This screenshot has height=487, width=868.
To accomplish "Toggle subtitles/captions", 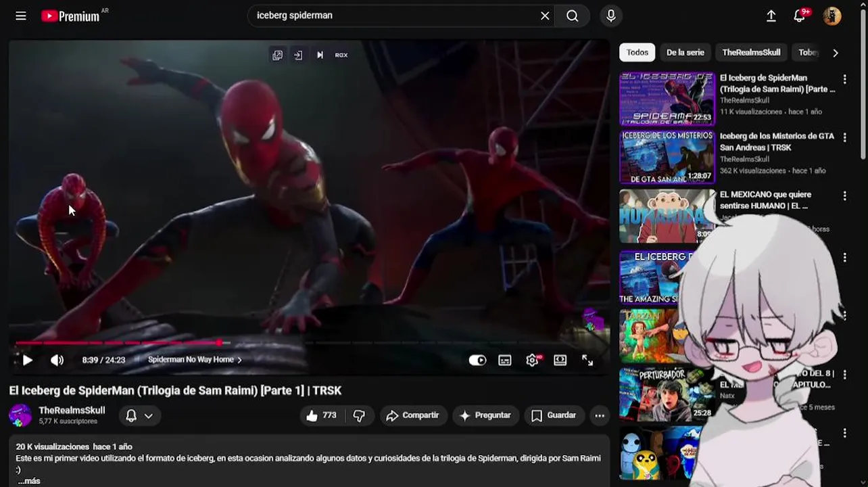I will coord(505,360).
